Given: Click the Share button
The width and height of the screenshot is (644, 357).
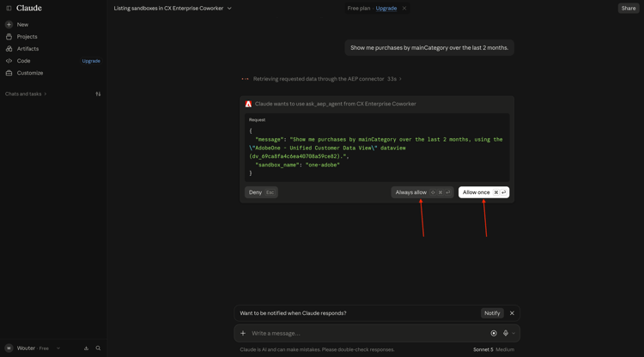Looking at the screenshot, I should point(628,9).
